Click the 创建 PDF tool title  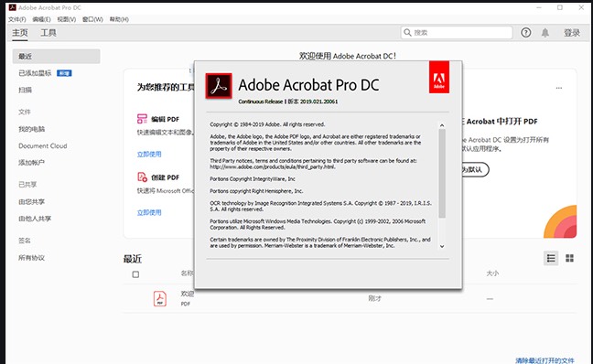166,177
